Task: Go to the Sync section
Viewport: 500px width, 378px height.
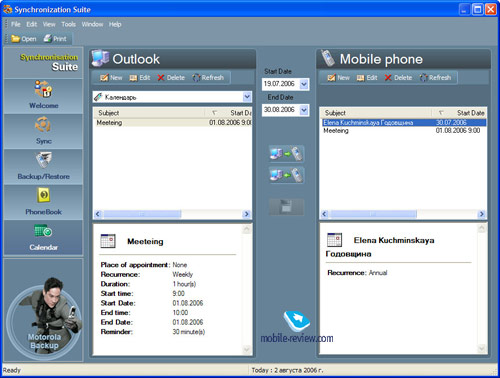Action: (43, 131)
